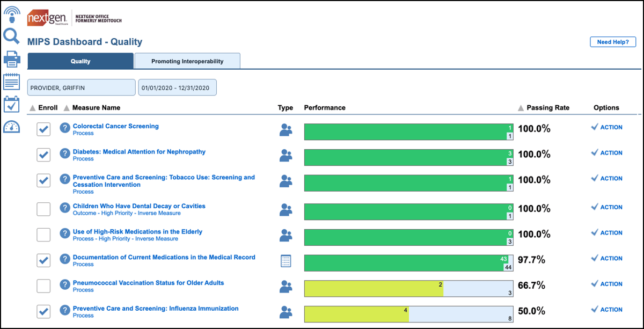This screenshot has width=644, height=329.
Task: Open the provider selection field
Action: pyautogui.click(x=81, y=87)
